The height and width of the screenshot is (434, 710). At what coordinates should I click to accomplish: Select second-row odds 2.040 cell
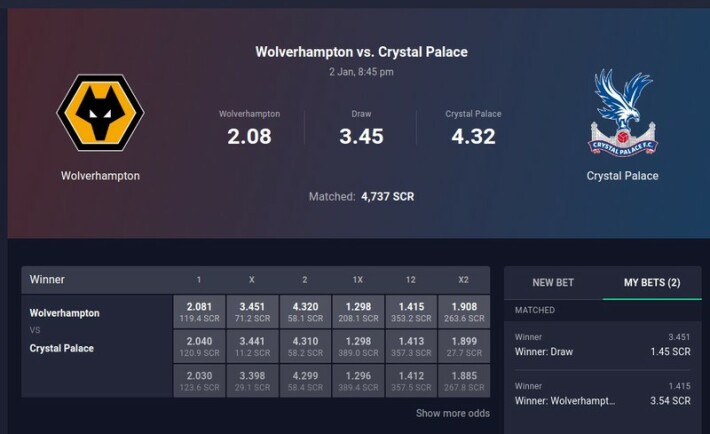(199, 346)
